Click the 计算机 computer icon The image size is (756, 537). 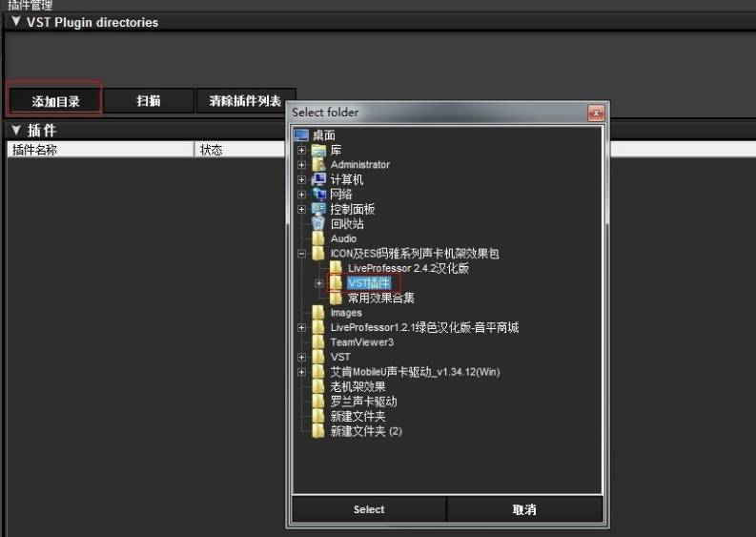(x=318, y=179)
